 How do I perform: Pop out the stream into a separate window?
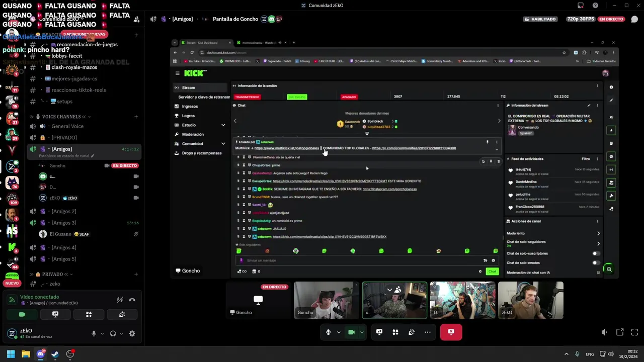click(x=620, y=332)
